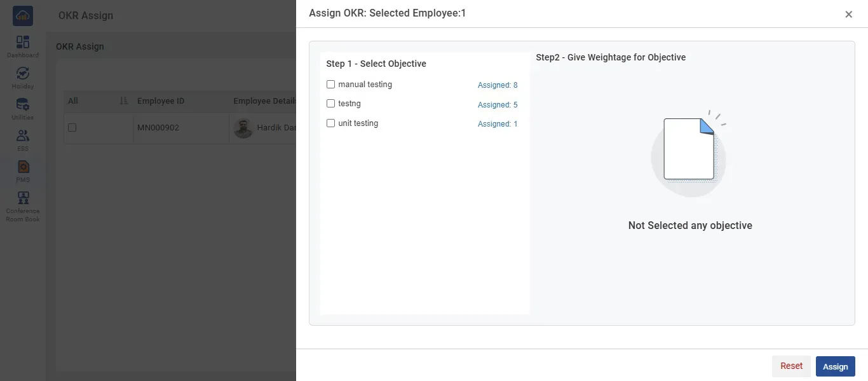Check the unit testing objective
Image resolution: width=868 pixels, height=381 pixels.
(330, 123)
